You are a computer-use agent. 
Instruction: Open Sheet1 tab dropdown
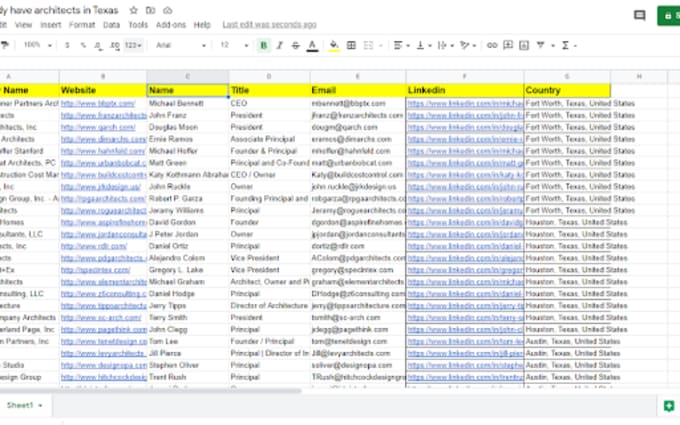[x=40, y=405]
